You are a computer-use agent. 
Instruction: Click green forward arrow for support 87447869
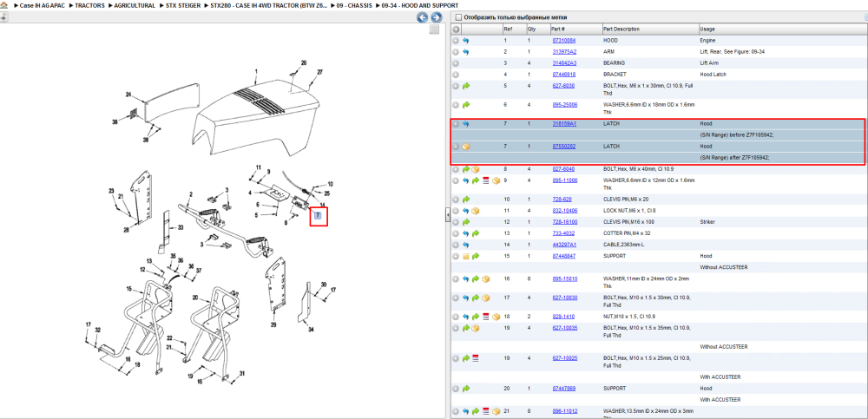[465, 389]
